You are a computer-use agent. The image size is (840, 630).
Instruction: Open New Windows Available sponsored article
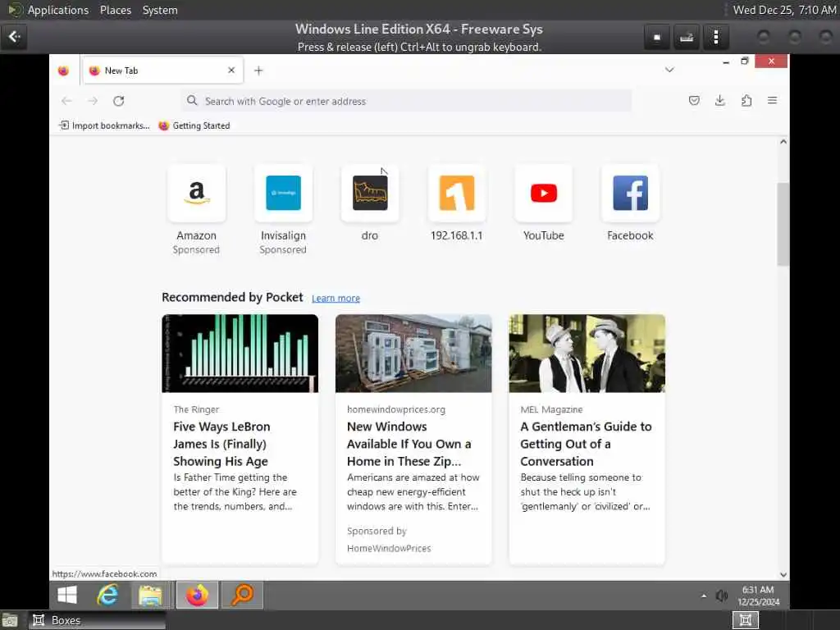[409, 444]
